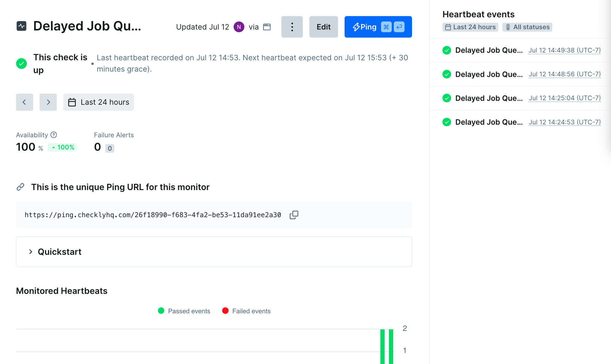Click the Availability help question icon
The image size is (611, 364).
point(54,135)
